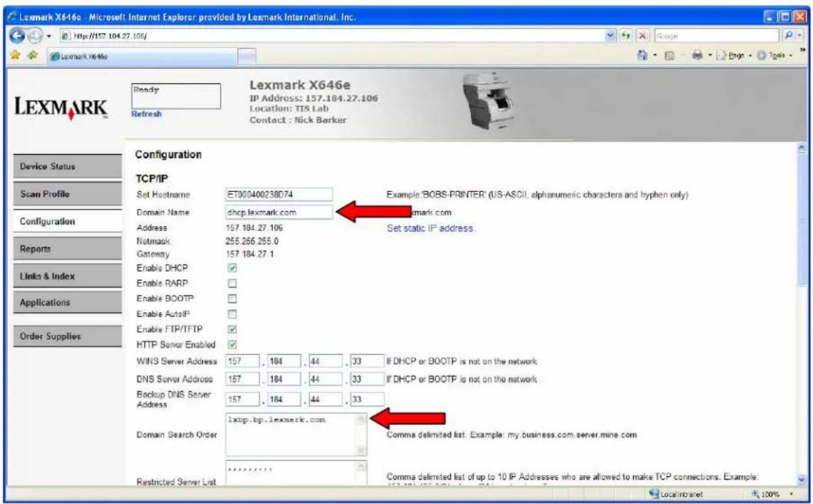Run search with the magnifier icon

[x=788, y=36]
